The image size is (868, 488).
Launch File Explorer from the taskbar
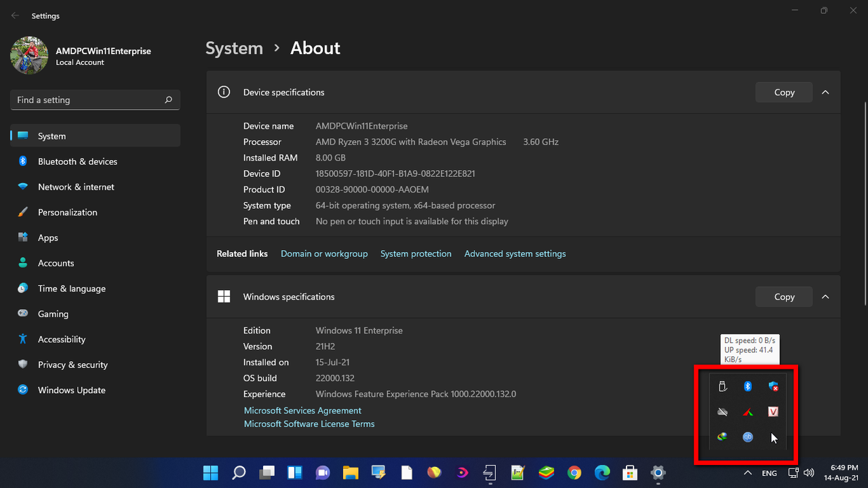tap(351, 472)
